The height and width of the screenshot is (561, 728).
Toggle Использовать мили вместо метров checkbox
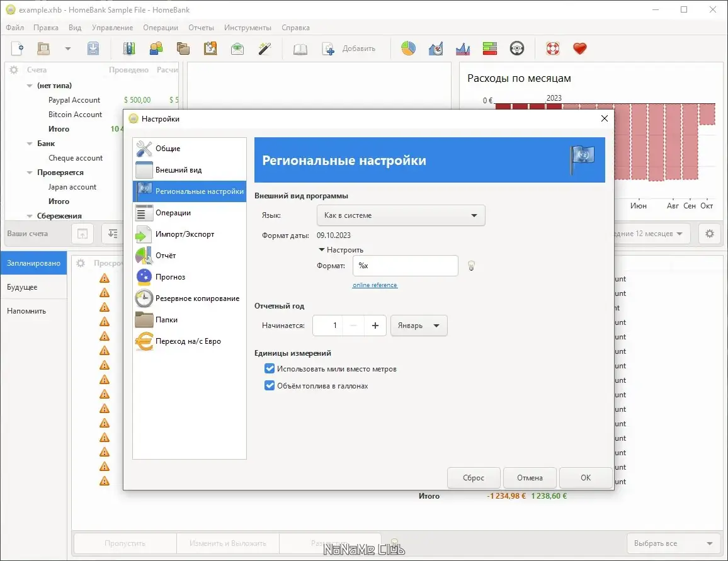pos(270,368)
